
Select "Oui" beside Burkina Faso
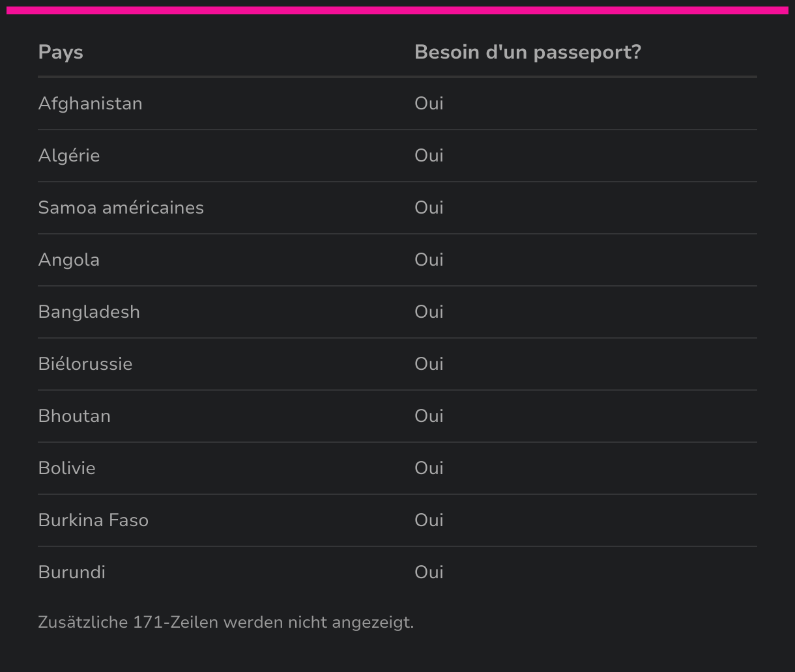[429, 520]
